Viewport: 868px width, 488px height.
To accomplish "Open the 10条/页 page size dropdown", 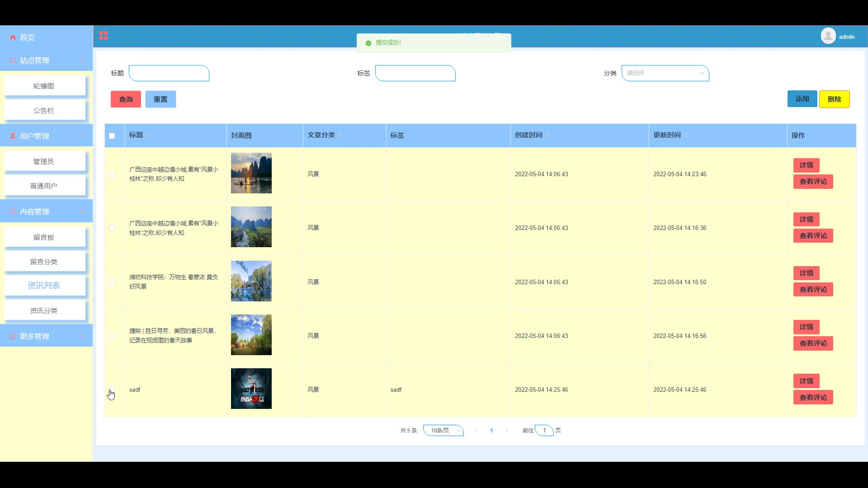I will click(x=443, y=430).
